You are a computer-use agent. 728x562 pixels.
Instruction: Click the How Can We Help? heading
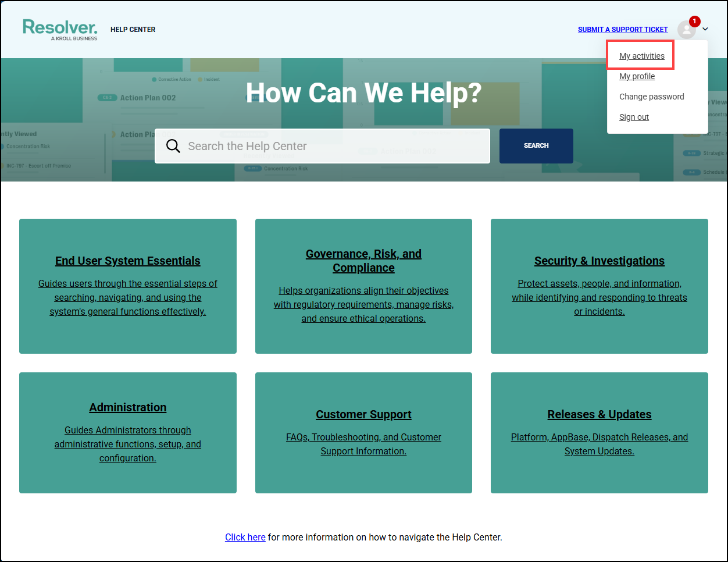click(x=363, y=93)
